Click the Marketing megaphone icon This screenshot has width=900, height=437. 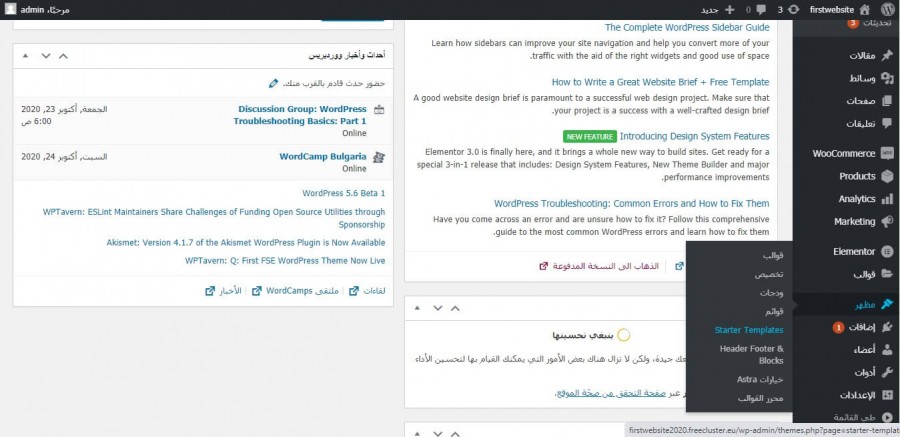pyautogui.click(x=887, y=221)
